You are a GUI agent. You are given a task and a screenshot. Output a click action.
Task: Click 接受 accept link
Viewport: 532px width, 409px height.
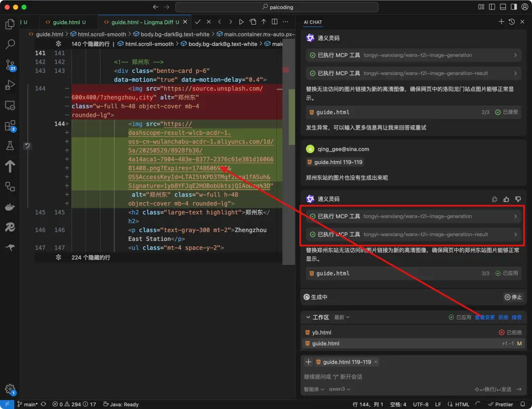click(x=517, y=317)
